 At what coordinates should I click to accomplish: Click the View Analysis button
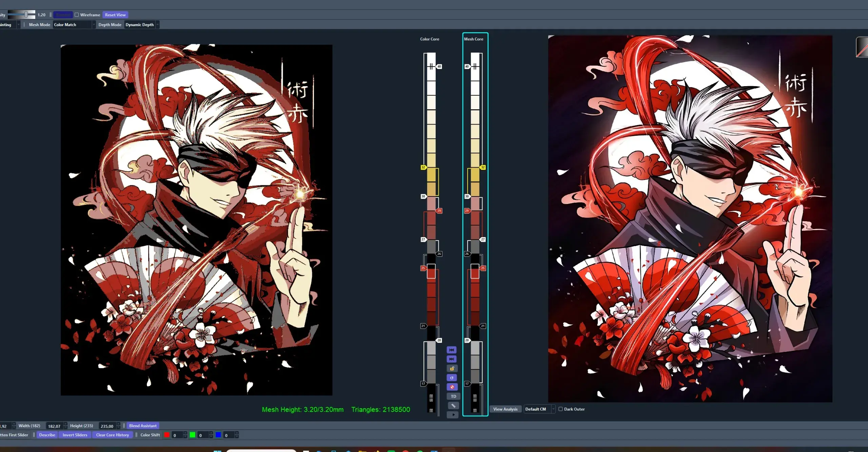505,409
